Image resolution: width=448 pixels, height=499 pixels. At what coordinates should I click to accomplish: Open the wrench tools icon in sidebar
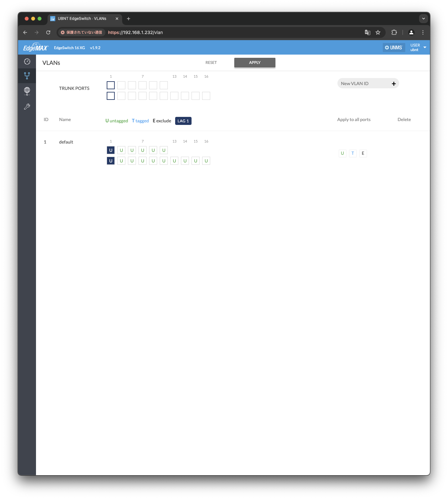pyautogui.click(x=27, y=107)
